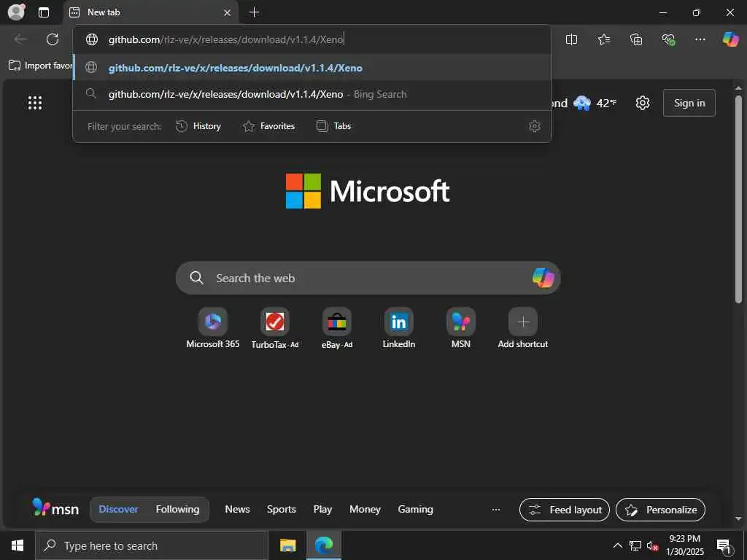Open the Sports category
The image size is (747, 560).
click(x=281, y=510)
